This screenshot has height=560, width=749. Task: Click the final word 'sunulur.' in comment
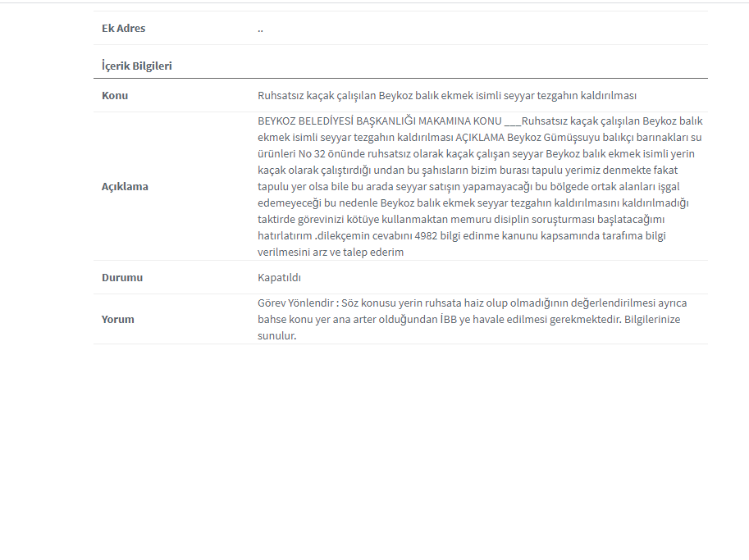pyautogui.click(x=277, y=335)
